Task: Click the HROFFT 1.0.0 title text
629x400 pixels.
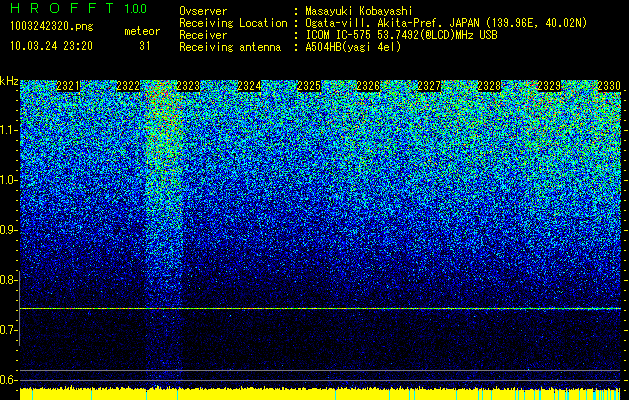Action: coord(79,8)
